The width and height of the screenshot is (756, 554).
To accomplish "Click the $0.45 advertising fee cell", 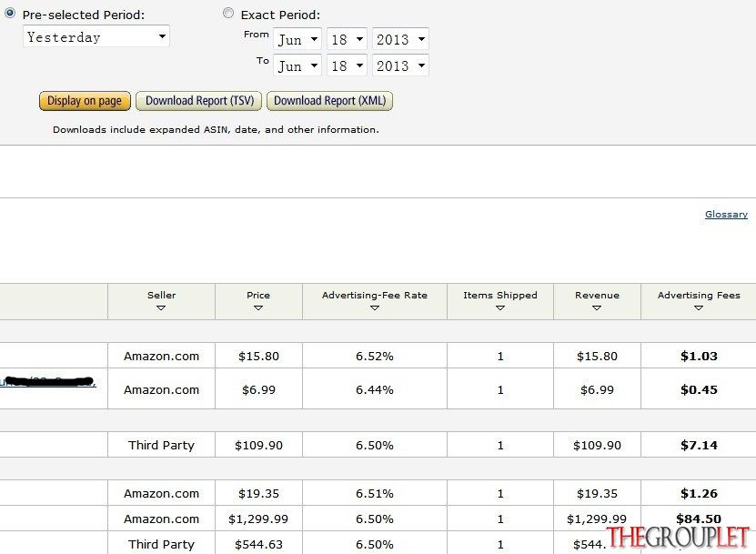I will click(699, 389).
